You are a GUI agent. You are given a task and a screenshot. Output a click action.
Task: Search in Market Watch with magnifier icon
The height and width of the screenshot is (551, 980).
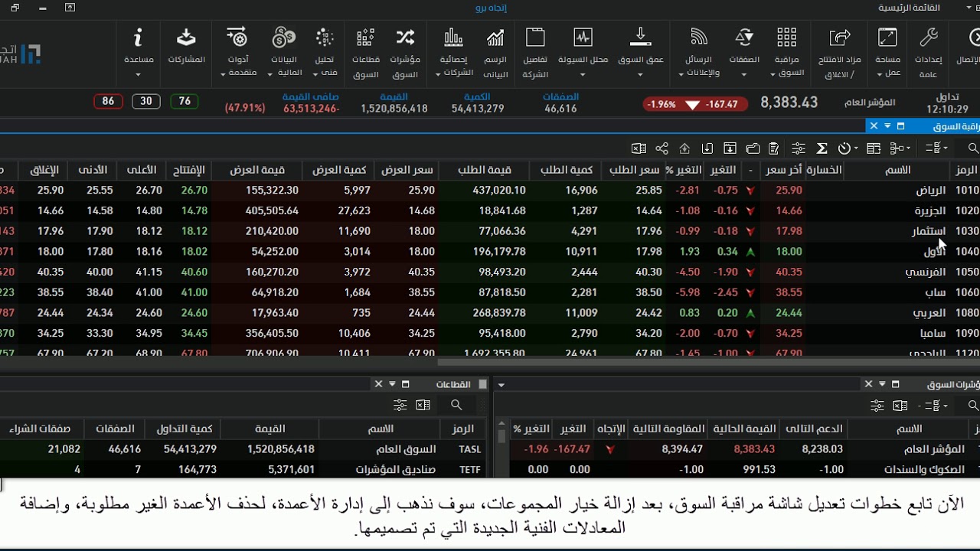point(973,148)
